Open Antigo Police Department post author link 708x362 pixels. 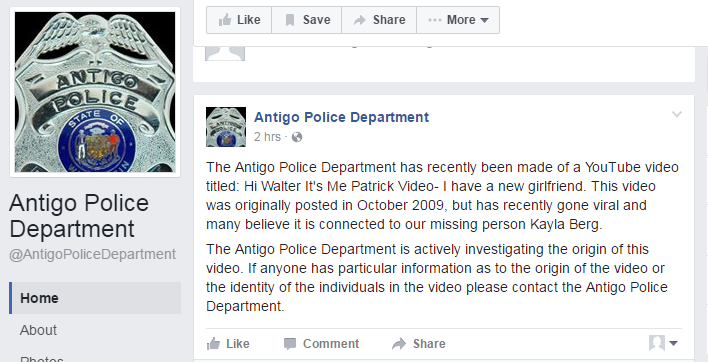tap(341, 117)
